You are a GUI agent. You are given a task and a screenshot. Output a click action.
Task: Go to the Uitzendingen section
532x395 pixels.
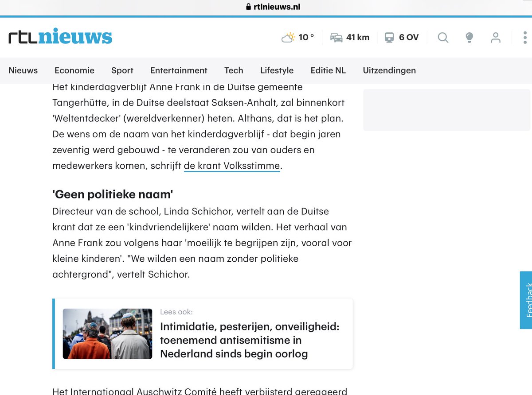(389, 70)
